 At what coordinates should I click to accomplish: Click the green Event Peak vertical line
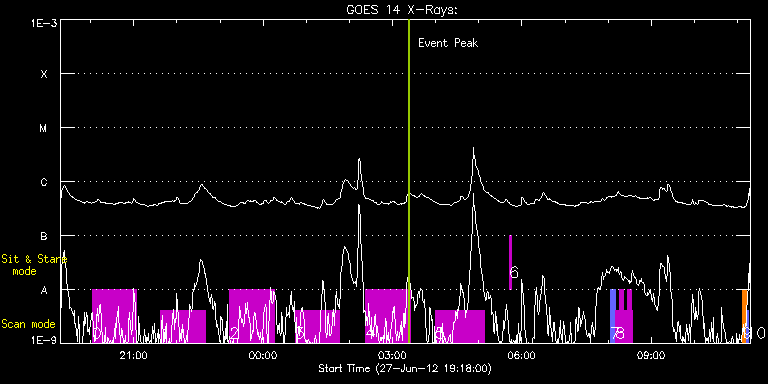click(409, 181)
